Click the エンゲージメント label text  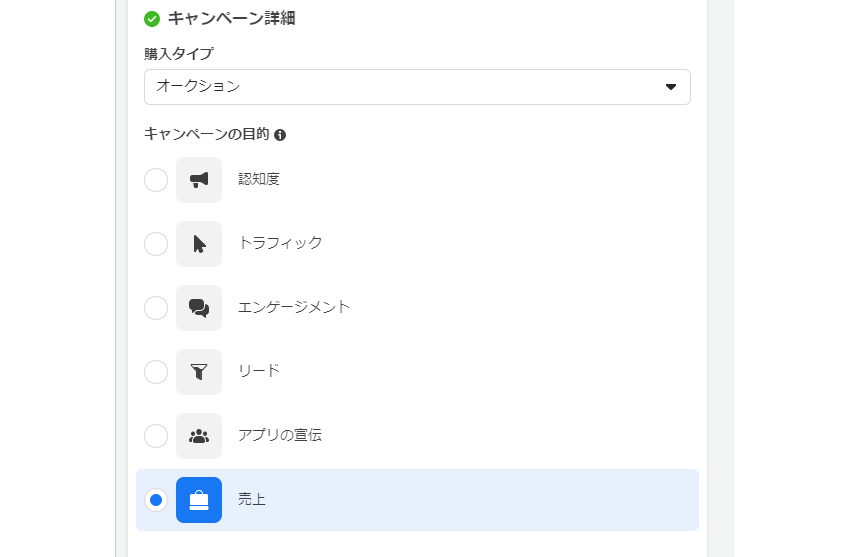[x=294, y=307]
